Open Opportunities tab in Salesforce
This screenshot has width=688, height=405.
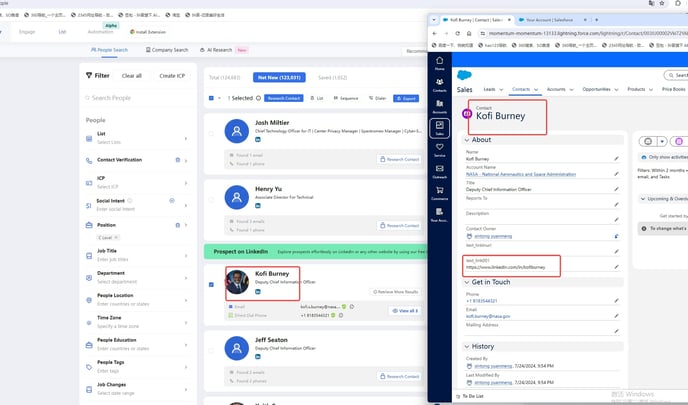[x=596, y=89]
